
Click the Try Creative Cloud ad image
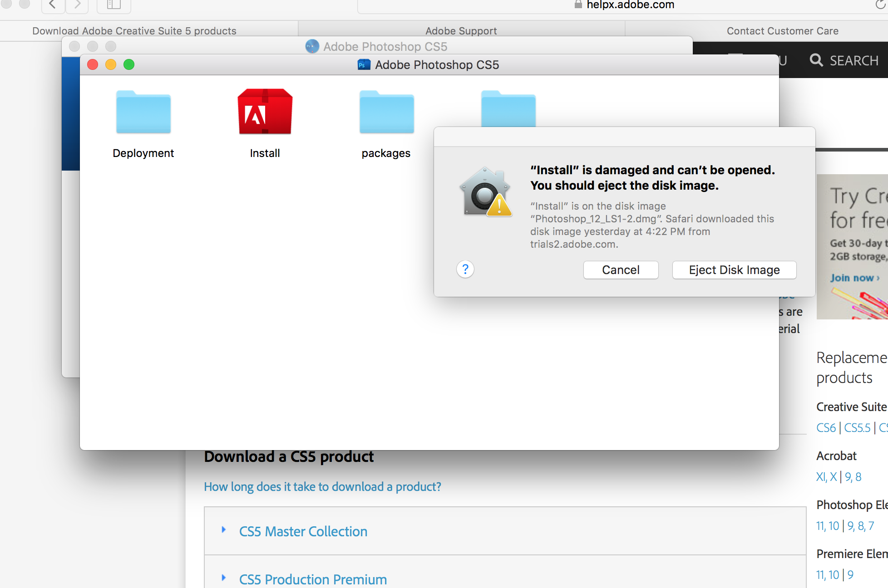852,247
